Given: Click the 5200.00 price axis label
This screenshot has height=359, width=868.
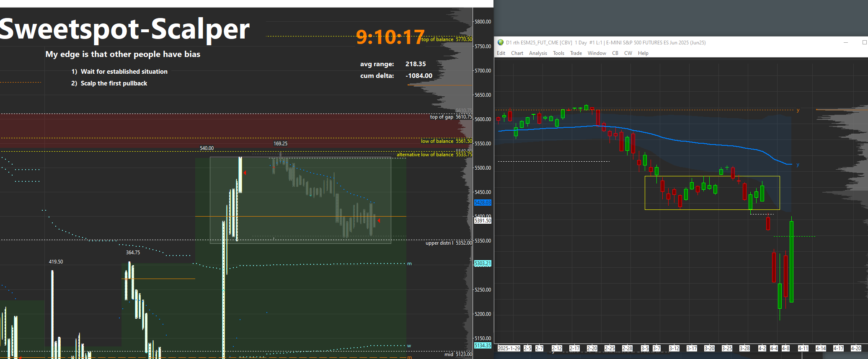Looking at the screenshot, I should (483, 314).
